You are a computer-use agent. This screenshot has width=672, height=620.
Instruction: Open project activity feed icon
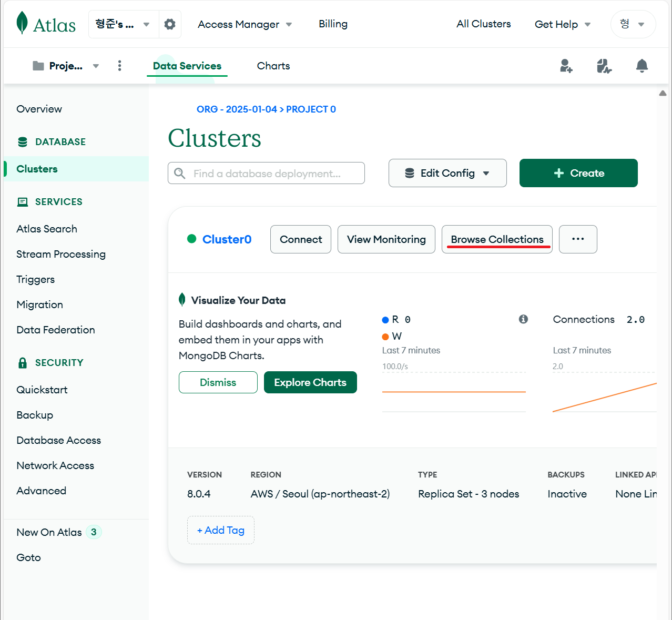tap(604, 66)
